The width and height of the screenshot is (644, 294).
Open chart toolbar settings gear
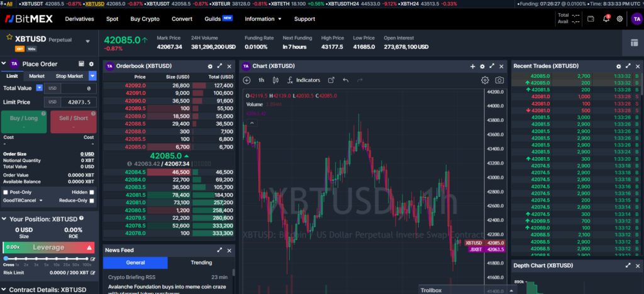[485, 80]
